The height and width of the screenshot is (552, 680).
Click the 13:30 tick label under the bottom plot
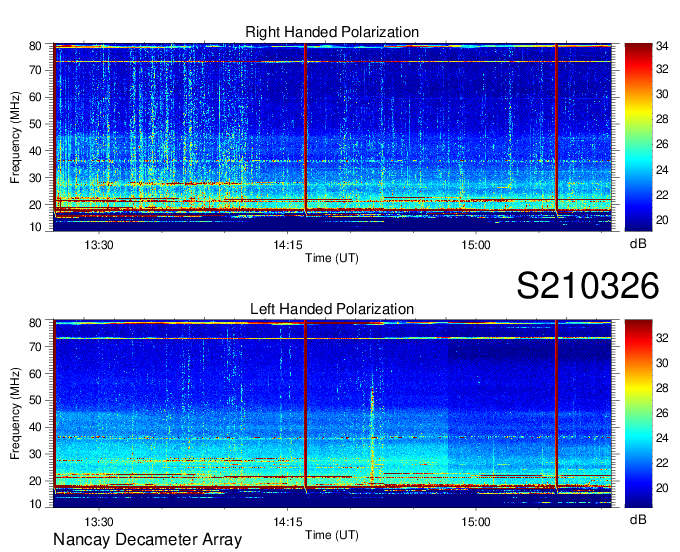[99, 521]
